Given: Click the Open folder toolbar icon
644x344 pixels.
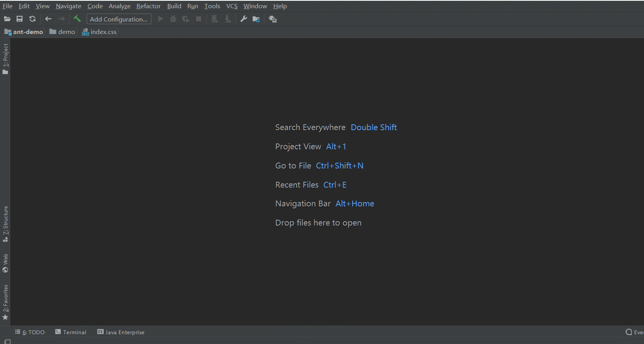Looking at the screenshot, I should click(x=7, y=19).
